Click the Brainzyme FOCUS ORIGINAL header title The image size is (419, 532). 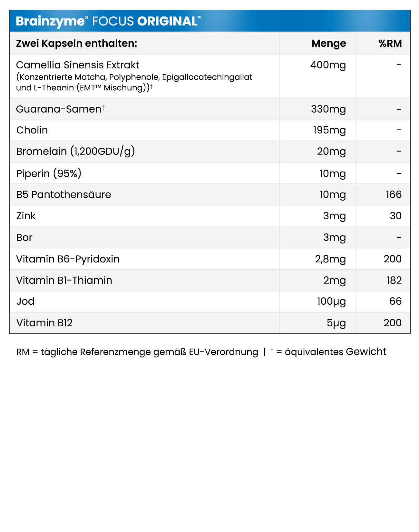[108, 21]
